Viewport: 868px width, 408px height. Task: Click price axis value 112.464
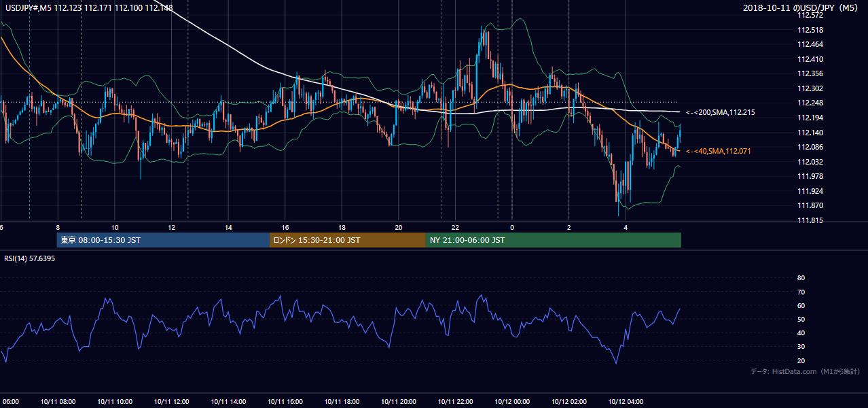(x=810, y=44)
